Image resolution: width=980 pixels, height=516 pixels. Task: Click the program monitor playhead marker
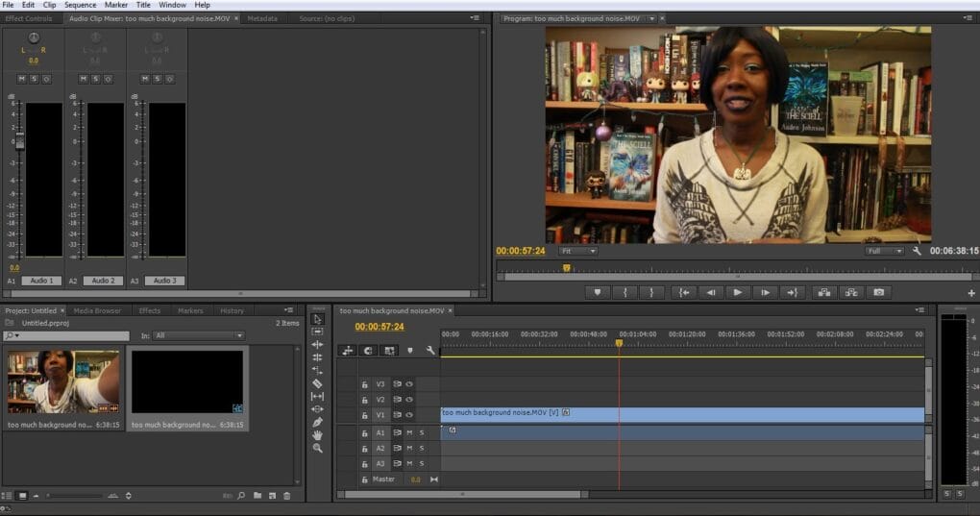tap(566, 268)
